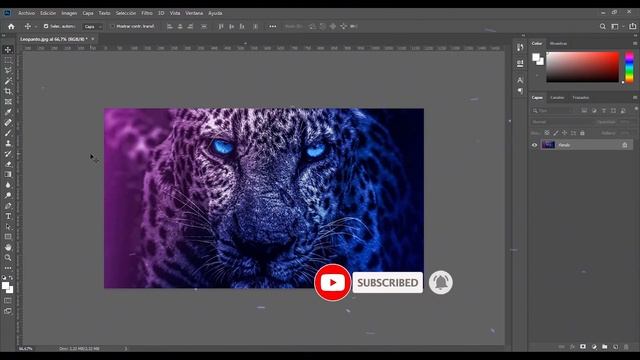
Task: Toggle Lock all (padlock) in Bloq. row
Action: tap(582, 133)
